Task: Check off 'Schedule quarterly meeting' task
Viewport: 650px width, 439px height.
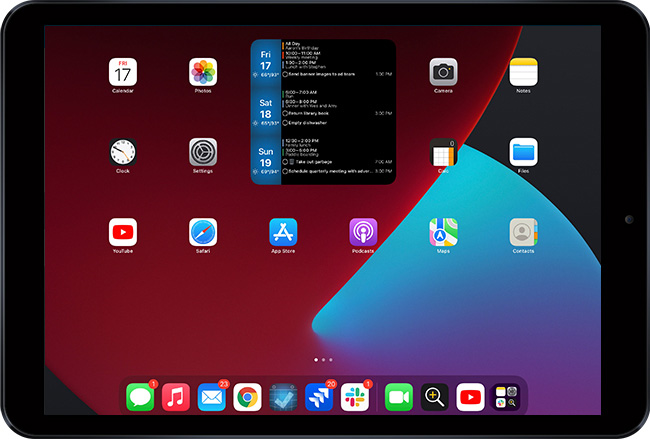Action: coord(285,171)
